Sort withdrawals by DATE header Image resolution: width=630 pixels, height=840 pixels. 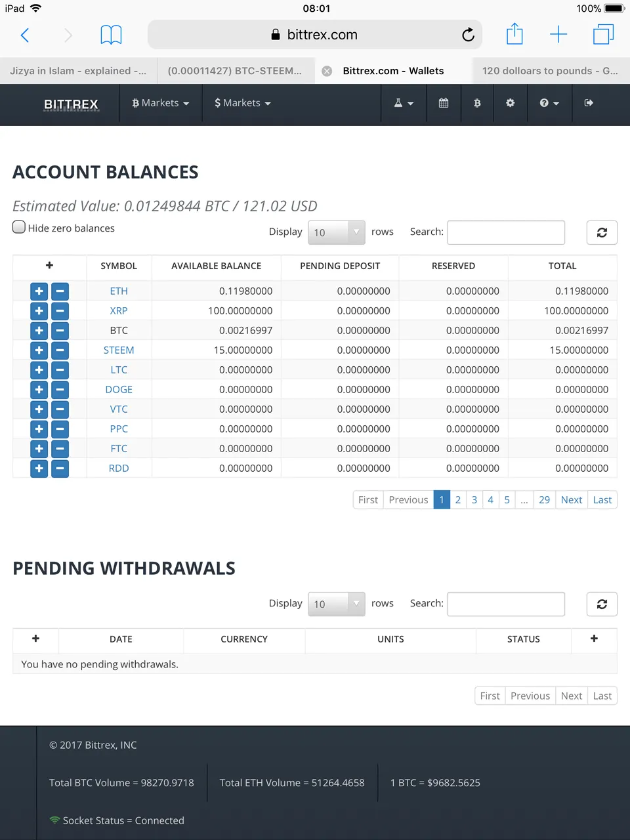(121, 639)
